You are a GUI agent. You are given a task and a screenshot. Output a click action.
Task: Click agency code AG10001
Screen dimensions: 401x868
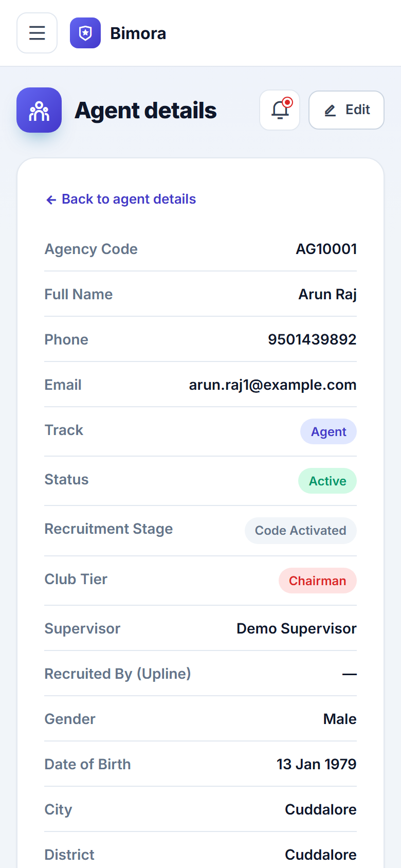coord(326,249)
